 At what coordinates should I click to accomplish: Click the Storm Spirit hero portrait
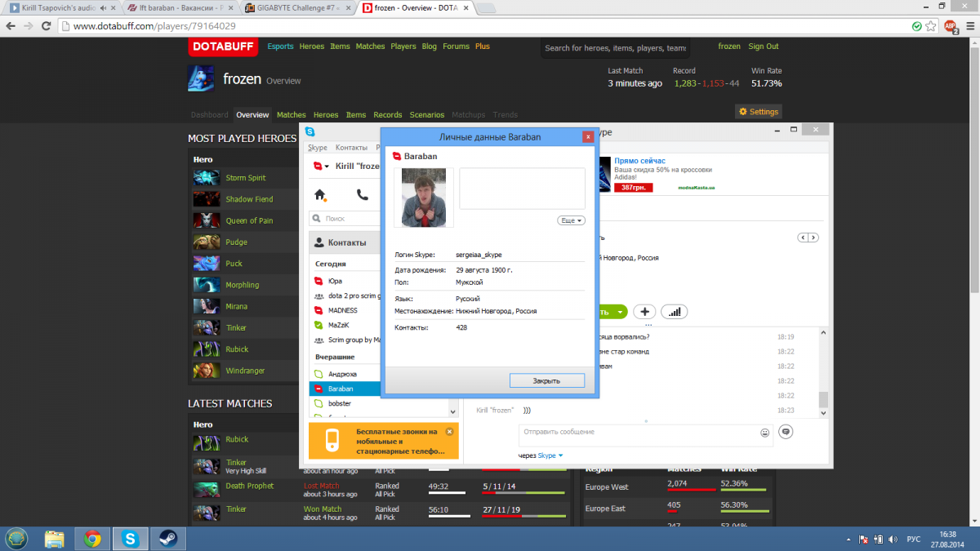tap(207, 178)
